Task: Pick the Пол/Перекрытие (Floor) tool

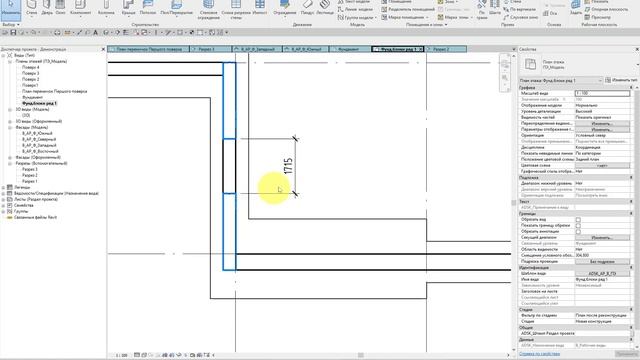Action: [176, 8]
